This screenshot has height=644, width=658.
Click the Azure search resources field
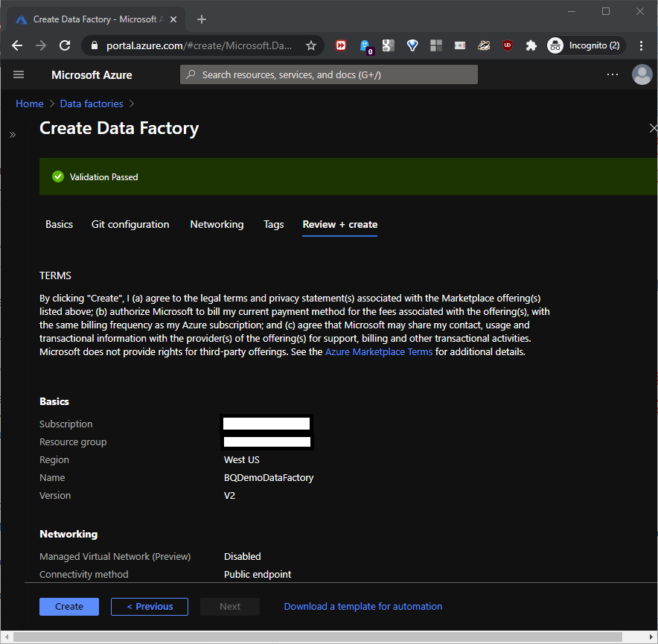pos(329,74)
